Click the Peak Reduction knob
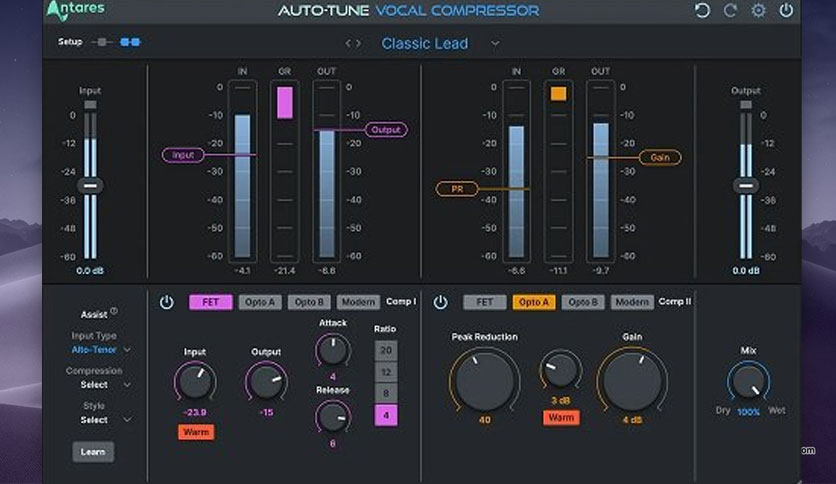Viewport: 836px width, 484px height. (x=484, y=381)
